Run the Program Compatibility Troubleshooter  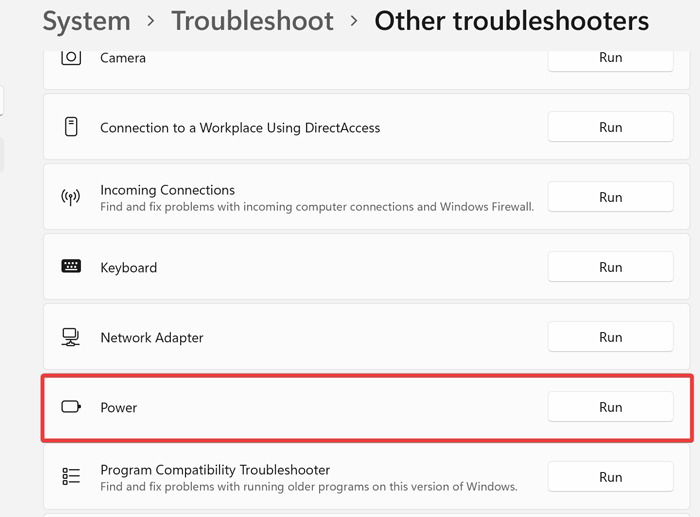[x=610, y=477]
